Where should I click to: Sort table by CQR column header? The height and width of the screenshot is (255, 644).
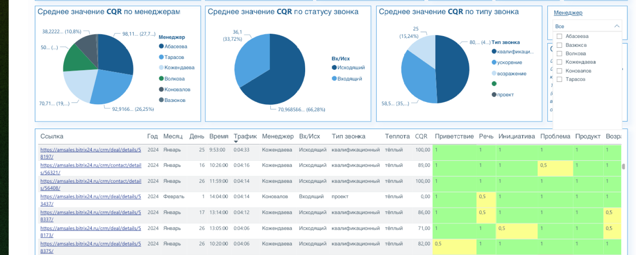click(421, 136)
